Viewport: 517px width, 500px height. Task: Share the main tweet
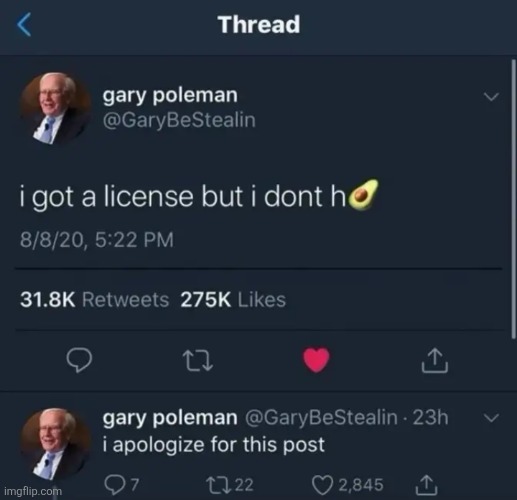tap(435, 360)
